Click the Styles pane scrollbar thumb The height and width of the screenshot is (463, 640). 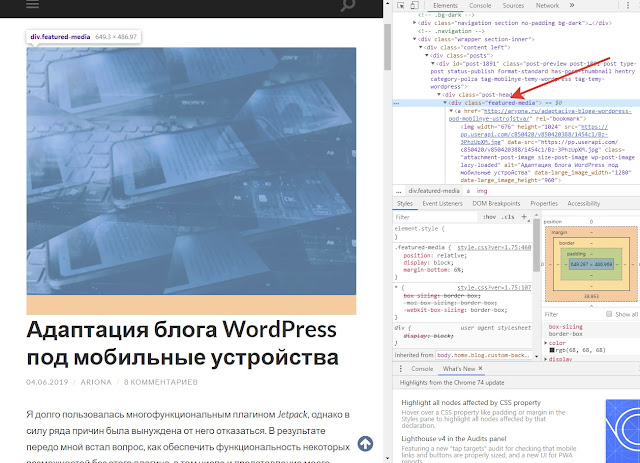click(x=537, y=245)
